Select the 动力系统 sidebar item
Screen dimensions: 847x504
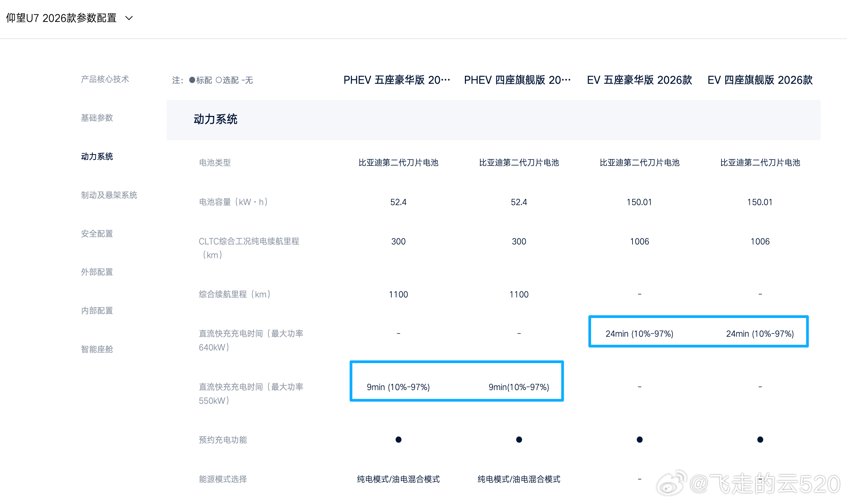[x=97, y=156]
